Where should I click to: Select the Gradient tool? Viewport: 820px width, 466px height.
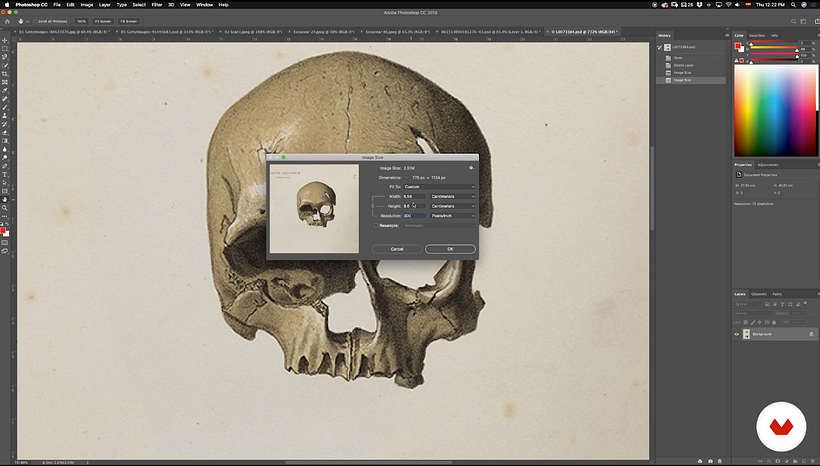coord(5,141)
